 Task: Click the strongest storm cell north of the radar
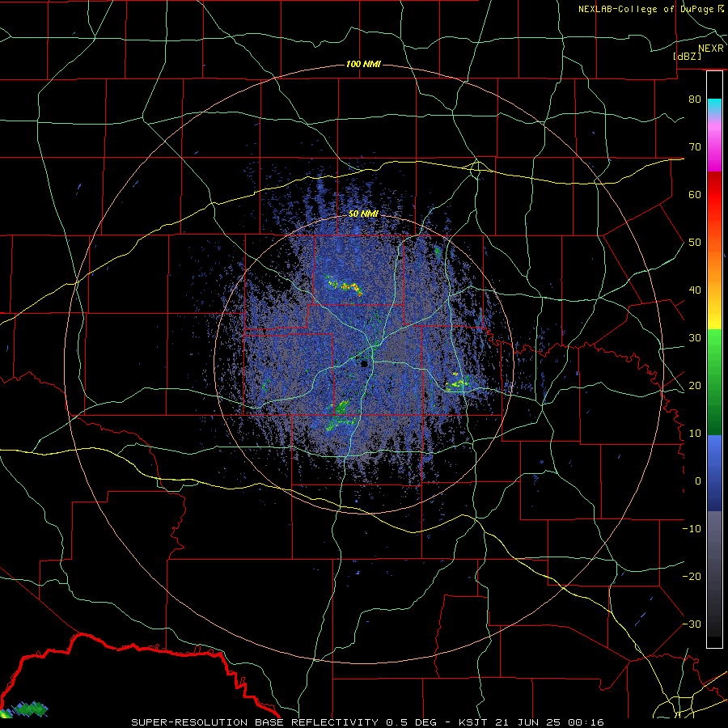coord(345,286)
